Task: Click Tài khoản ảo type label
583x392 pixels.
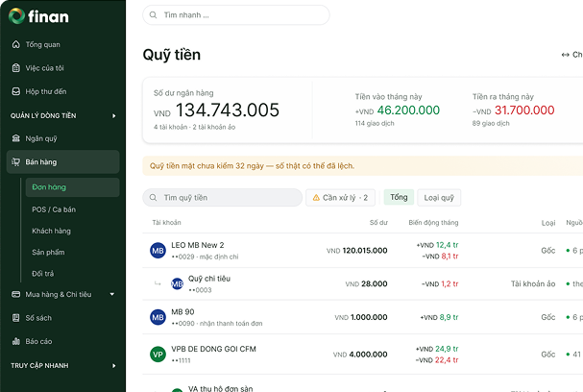Action: [533, 283]
